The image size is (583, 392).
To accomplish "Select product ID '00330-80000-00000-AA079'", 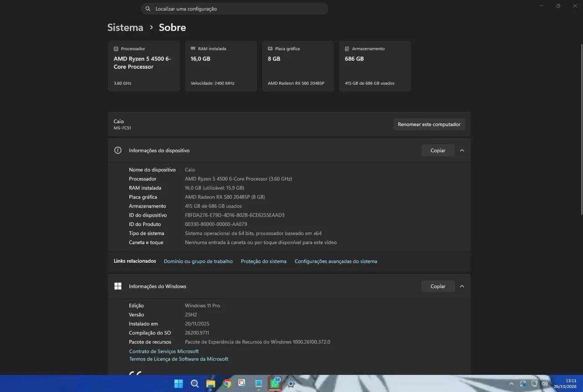I will pos(216,224).
